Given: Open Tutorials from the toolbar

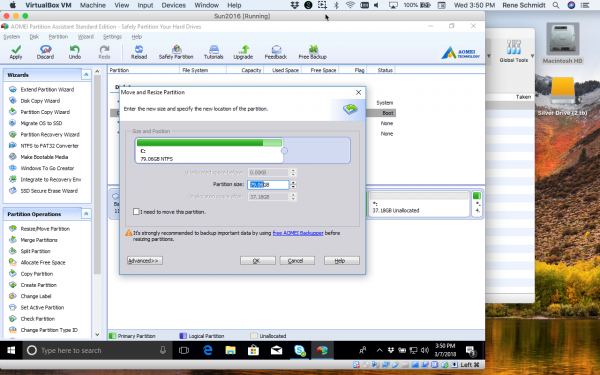Looking at the screenshot, I should pyautogui.click(x=214, y=52).
